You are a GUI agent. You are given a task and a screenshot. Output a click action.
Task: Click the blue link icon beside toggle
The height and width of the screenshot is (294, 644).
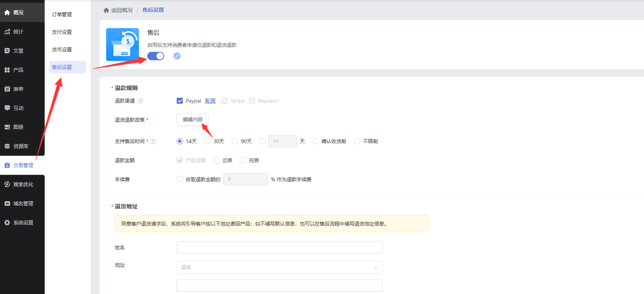pyautogui.click(x=177, y=56)
